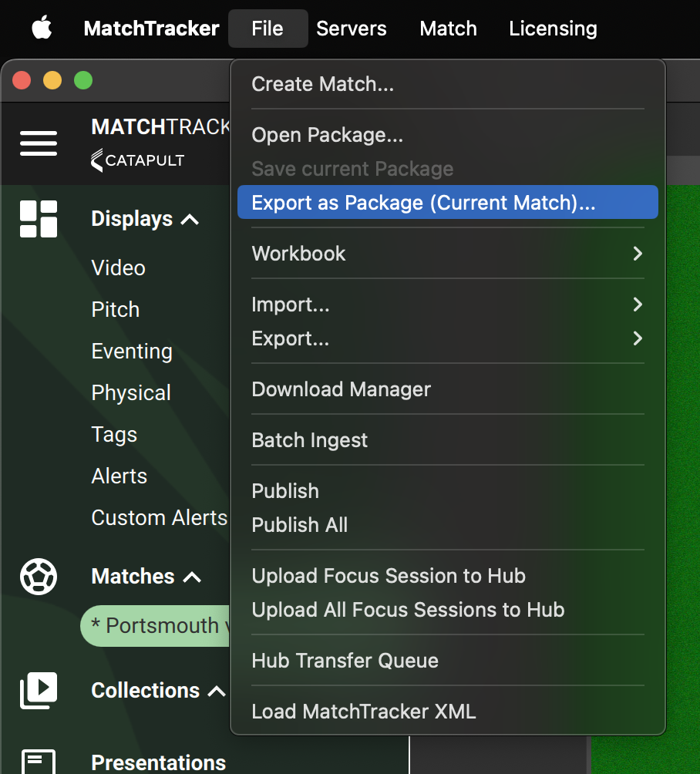Select Upload All Focus Sessions to Hub

[448, 610]
